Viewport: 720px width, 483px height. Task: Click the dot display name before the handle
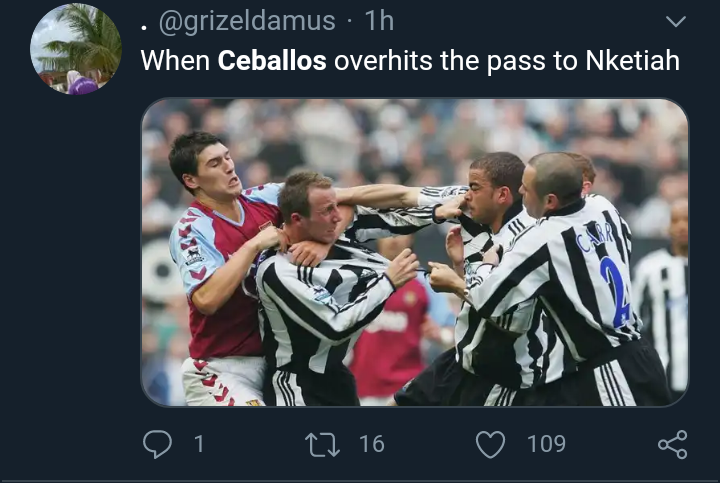[x=145, y=23]
